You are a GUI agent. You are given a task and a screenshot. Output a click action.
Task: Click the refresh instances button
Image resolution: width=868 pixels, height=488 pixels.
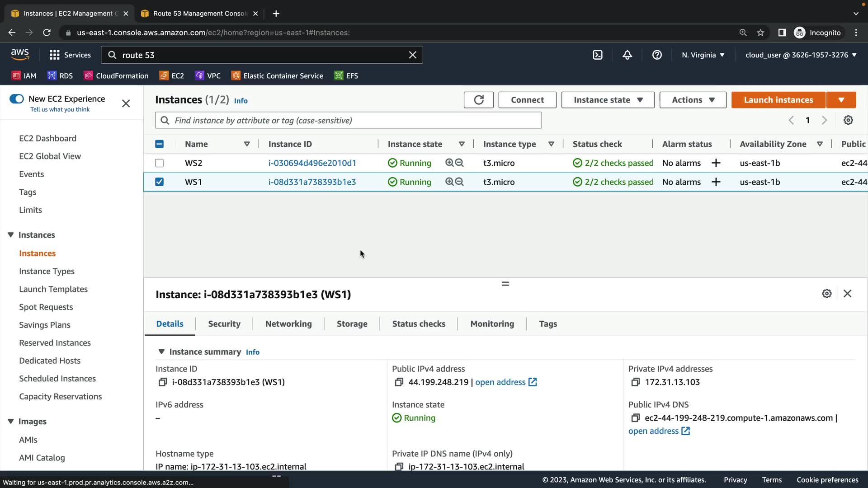tap(478, 100)
